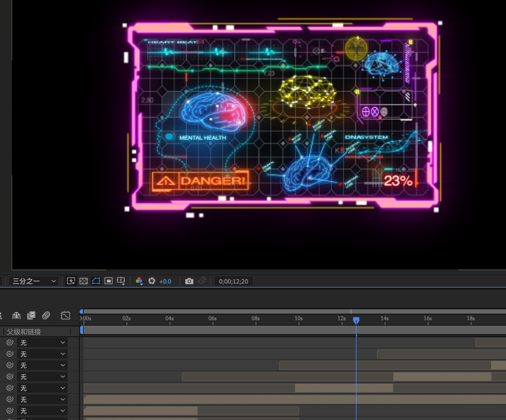Toggle the Region of Interest button

point(109,281)
